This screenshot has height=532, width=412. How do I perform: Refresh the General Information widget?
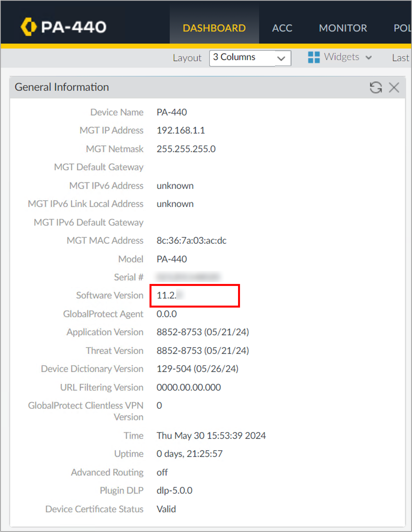[x=375, y=88]
